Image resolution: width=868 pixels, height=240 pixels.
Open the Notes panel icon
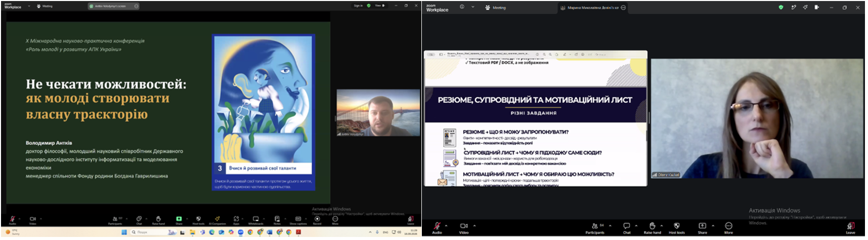pyautogui.click(x=277, y=220)
